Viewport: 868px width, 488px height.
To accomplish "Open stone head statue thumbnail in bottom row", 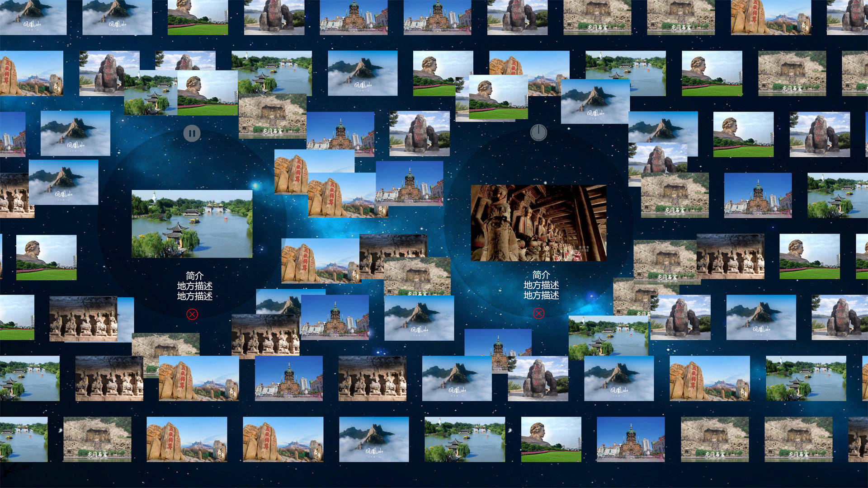I will click(551, 439).
